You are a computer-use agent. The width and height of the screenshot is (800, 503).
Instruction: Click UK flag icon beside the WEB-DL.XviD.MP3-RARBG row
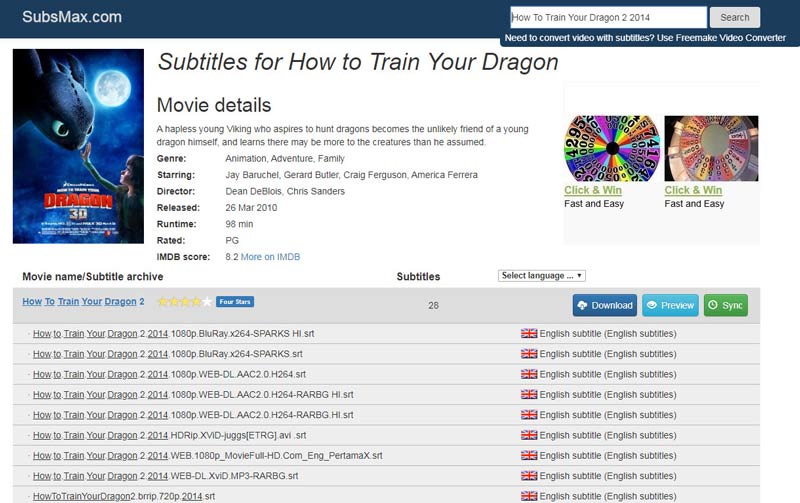pos(529,476)
